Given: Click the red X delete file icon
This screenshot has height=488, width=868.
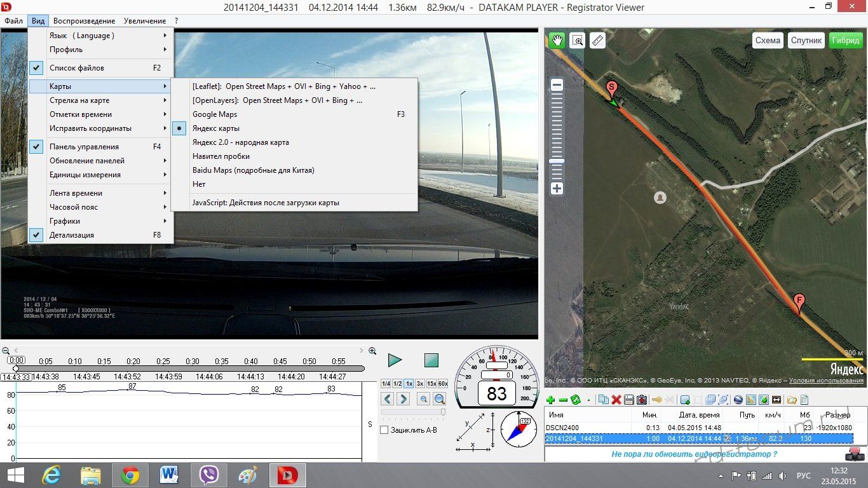Looking at the screenshot, I should coord(616,400).
